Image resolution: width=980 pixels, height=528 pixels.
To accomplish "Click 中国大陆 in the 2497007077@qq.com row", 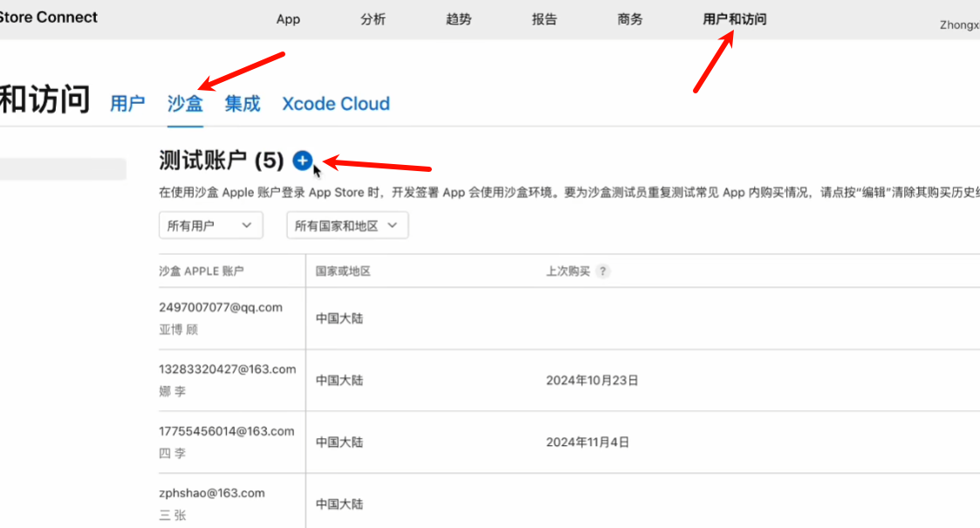I will click(x=339, y=319).
